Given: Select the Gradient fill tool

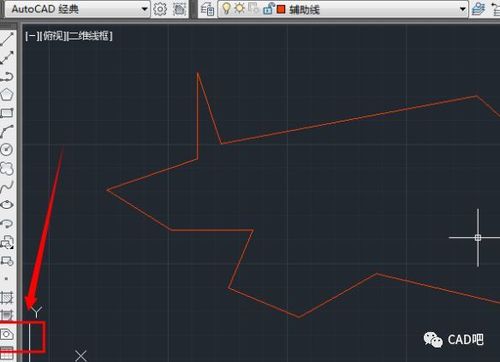Looking at the screenshot, I should pos(7,314).
